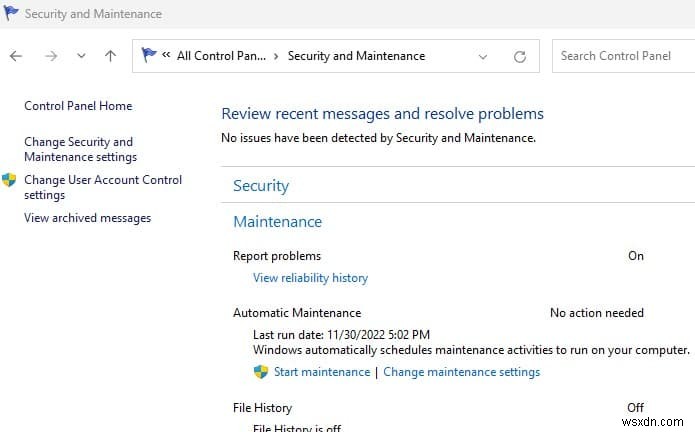
Task: Open All Control Panel Items breadcrumb
Action: click(x=221, y=56)
